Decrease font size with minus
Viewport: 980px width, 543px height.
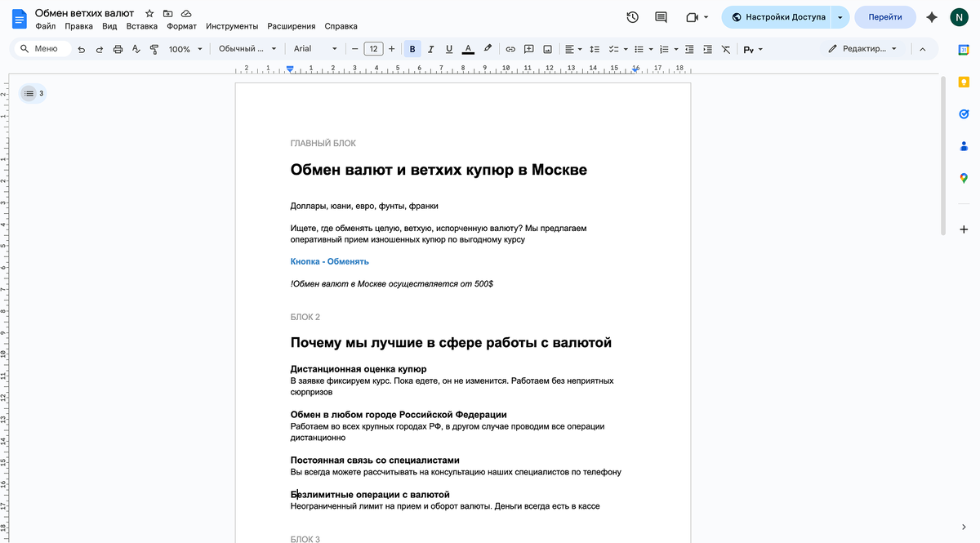coord(354,49)
